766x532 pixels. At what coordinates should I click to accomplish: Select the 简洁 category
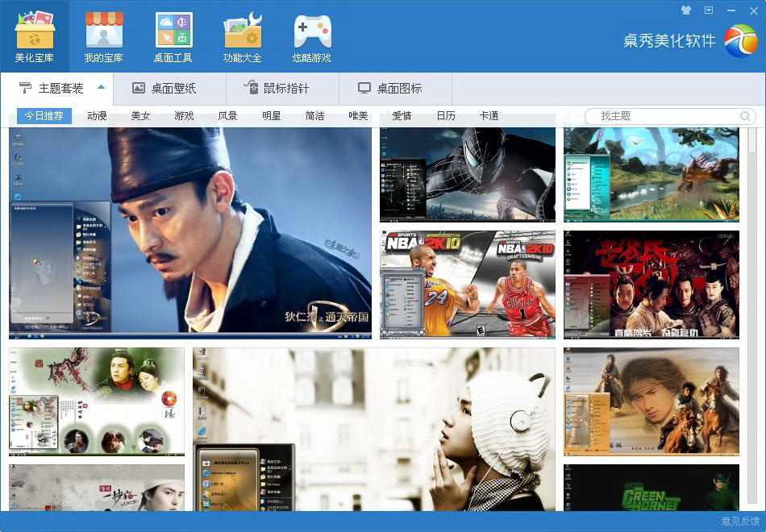(314, 116)
